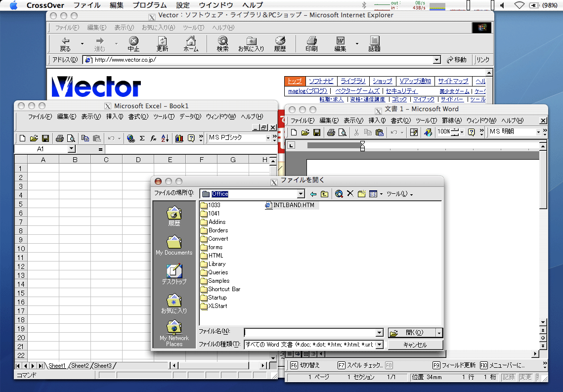Switch to Sheet2 tab in Excel
This screenshot has width=563, height=392.
pyautogui.click(x=80, y=366)
